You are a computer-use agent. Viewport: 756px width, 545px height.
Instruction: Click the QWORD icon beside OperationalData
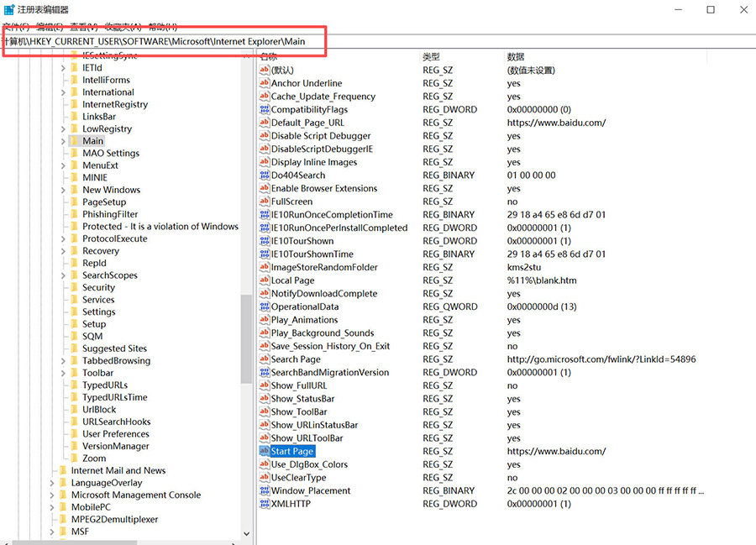tap(264, 307)
